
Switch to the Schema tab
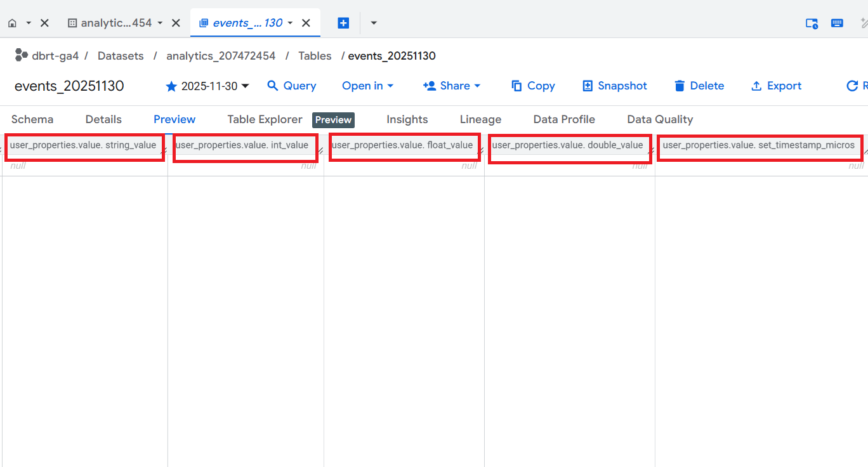coord(32,119)
